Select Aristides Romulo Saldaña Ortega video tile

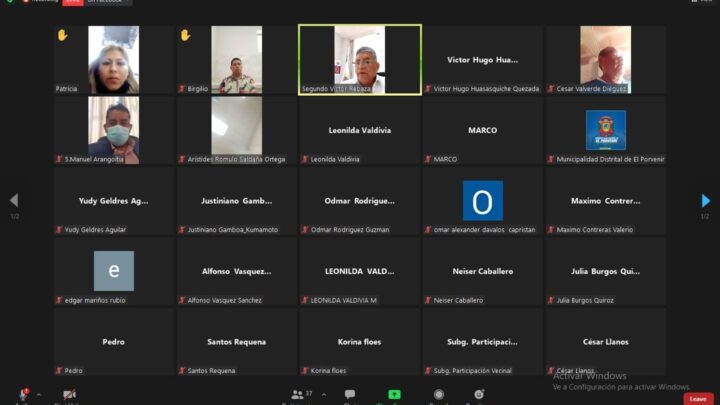coord(237,130)
